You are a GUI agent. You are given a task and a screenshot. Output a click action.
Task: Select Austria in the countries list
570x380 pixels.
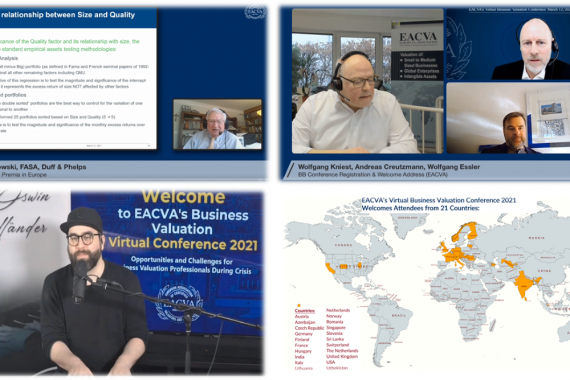pyautogui.click(x=302, y=317)
